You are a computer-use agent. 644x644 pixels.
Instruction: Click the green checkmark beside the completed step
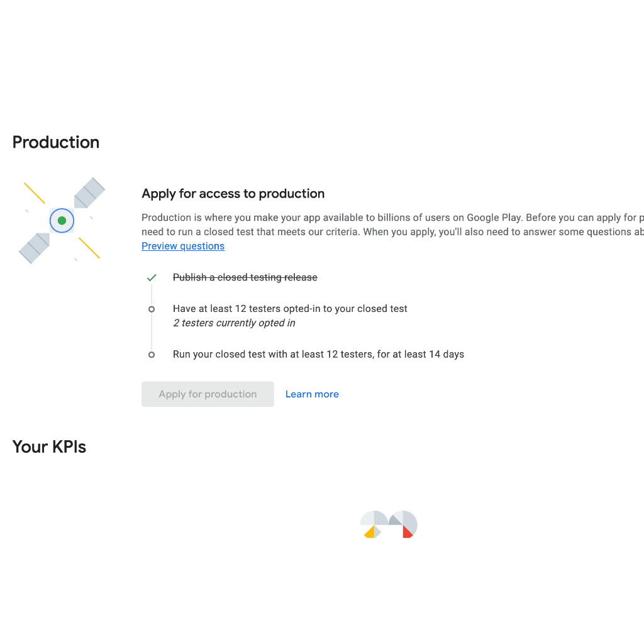tap(152, 277)
